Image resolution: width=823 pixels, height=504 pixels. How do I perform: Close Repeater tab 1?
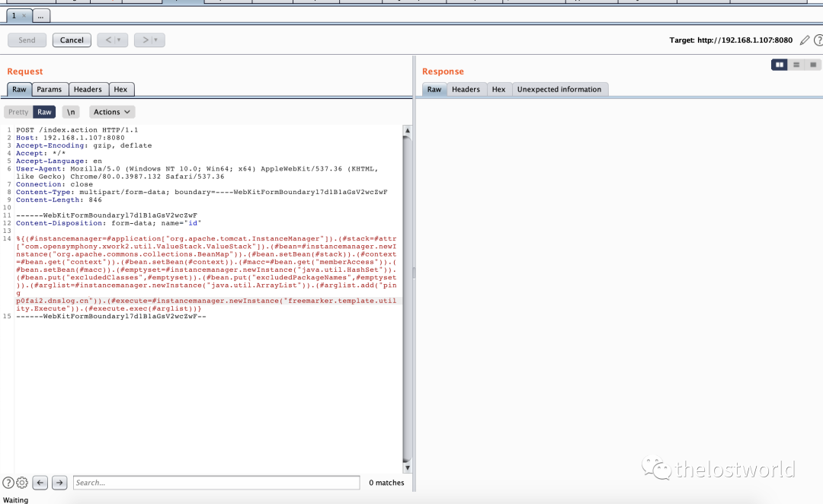pos(24,16)
